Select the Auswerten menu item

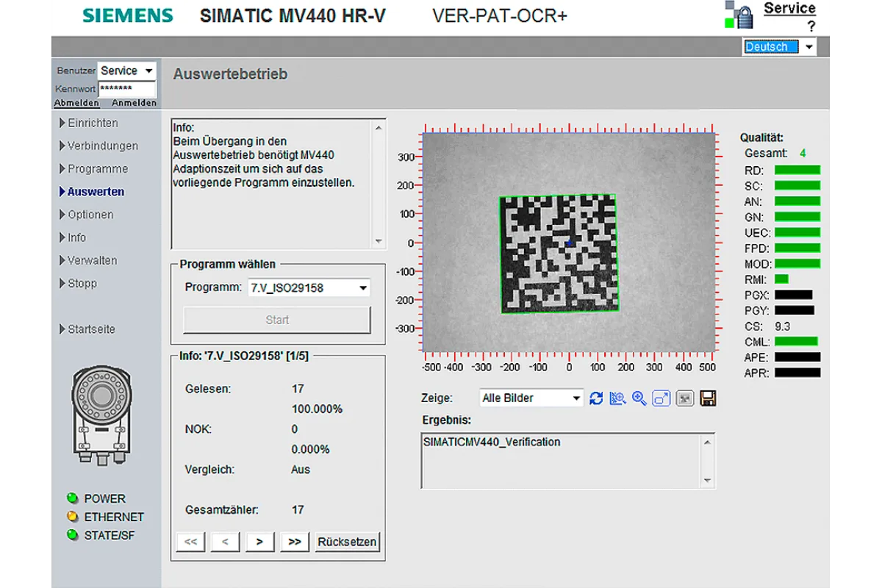pos(92,192)
